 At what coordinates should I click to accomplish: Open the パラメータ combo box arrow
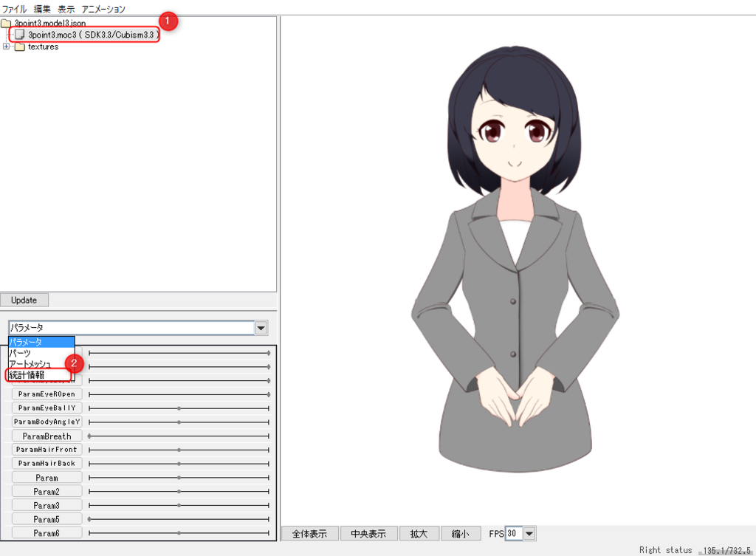tap(260, 327)
